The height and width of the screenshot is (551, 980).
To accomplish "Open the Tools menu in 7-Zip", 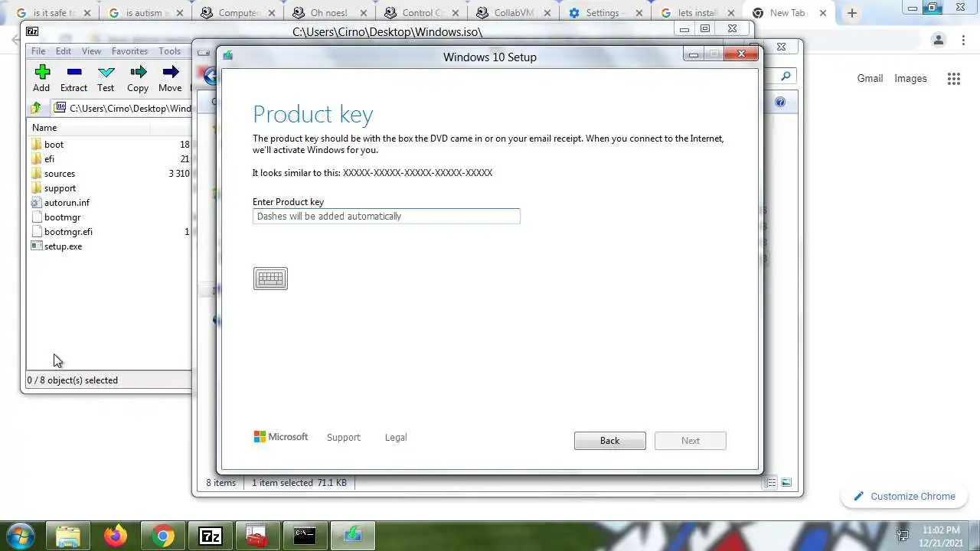I will (x=170, y=51).
